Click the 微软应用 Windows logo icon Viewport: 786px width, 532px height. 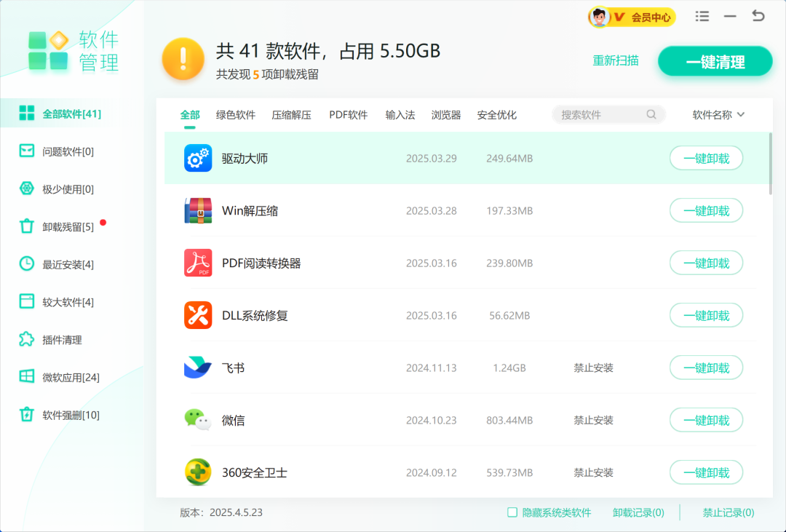click(27, 376)
